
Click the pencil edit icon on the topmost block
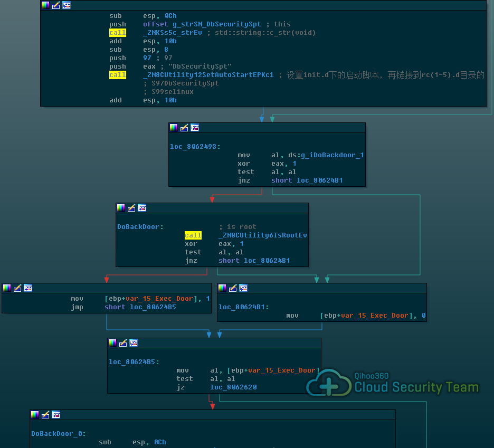(x=55, y=5)
